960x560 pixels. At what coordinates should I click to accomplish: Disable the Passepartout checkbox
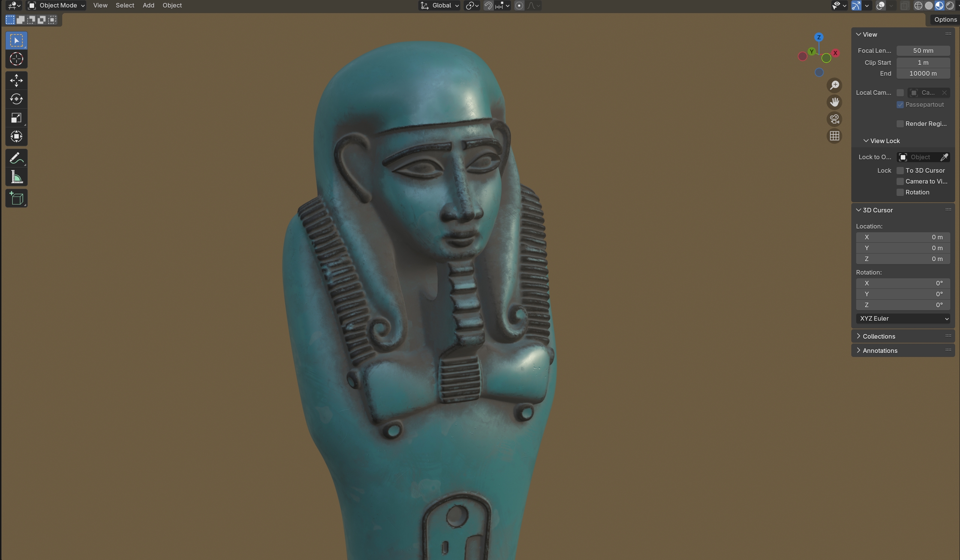point(900,105)
